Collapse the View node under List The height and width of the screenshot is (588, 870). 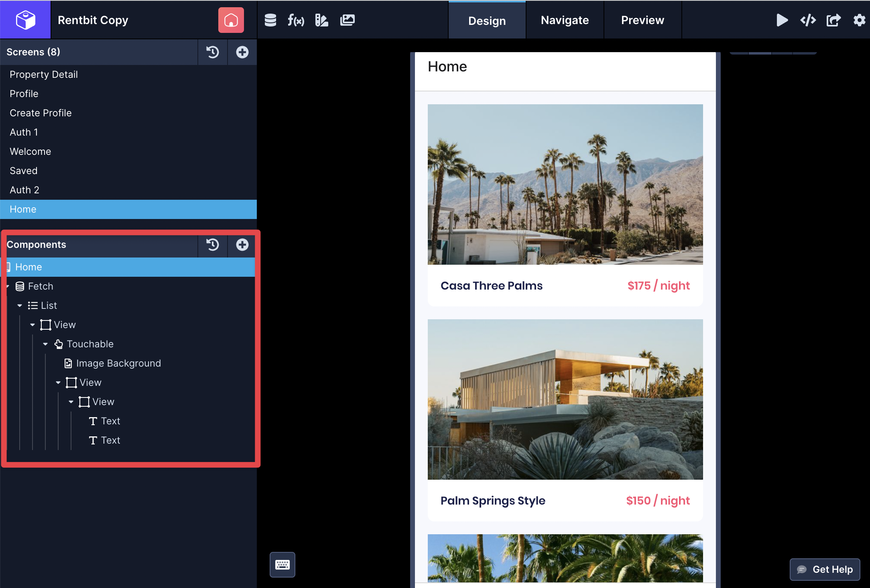pos(33,325)
